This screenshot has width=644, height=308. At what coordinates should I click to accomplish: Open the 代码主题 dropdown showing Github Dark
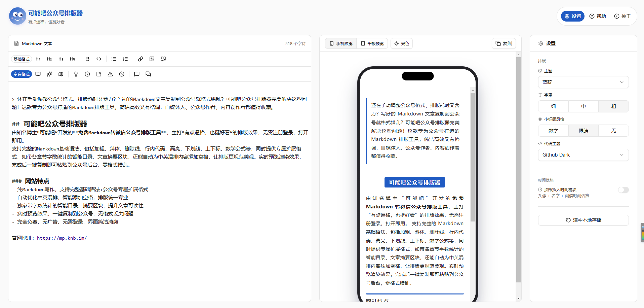point(583,155)
